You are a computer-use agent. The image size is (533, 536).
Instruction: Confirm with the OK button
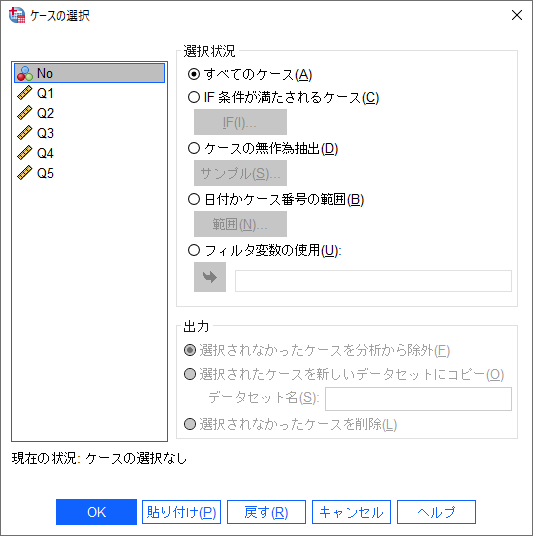[x=96, y=512]
